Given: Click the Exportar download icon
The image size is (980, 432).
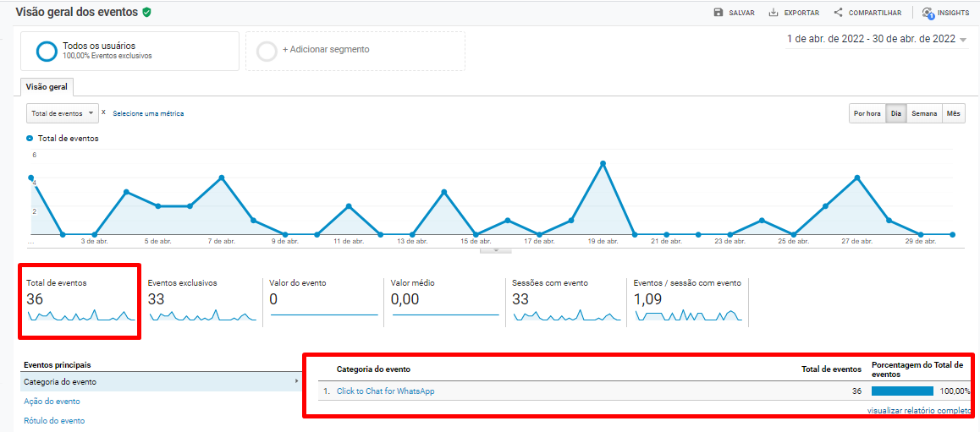Looking at the screenshot, I should click(774, 13).
